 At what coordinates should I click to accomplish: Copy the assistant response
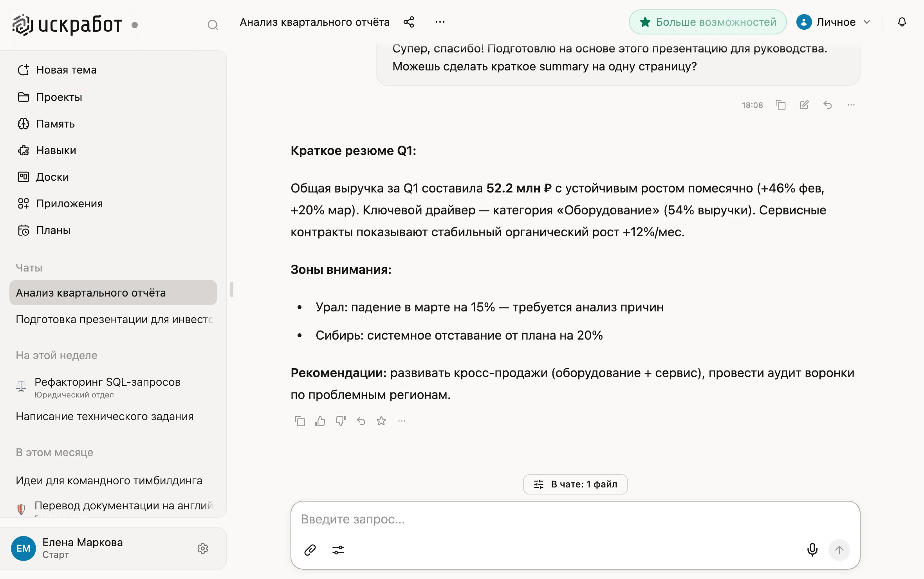click(300, 421)
